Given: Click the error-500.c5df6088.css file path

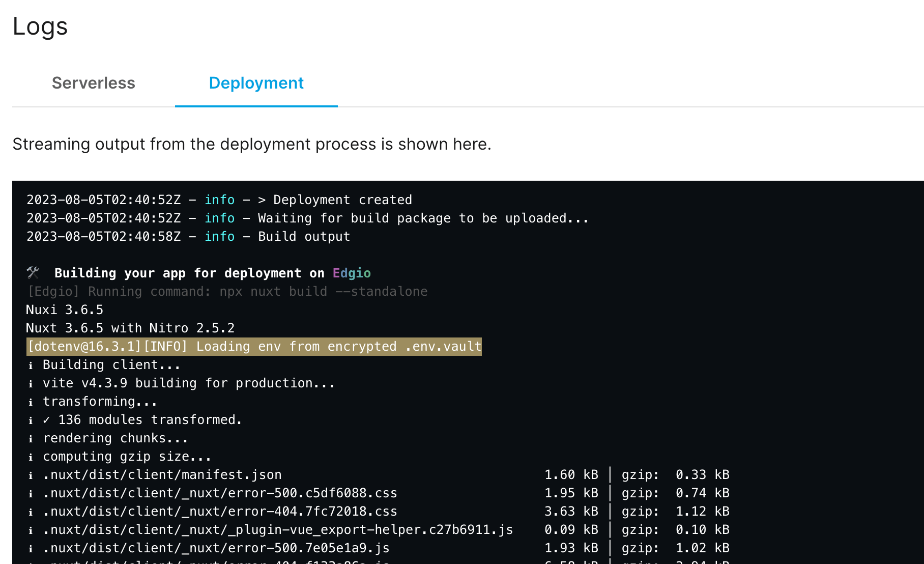Looking at the screenshot, I should 220,493.
